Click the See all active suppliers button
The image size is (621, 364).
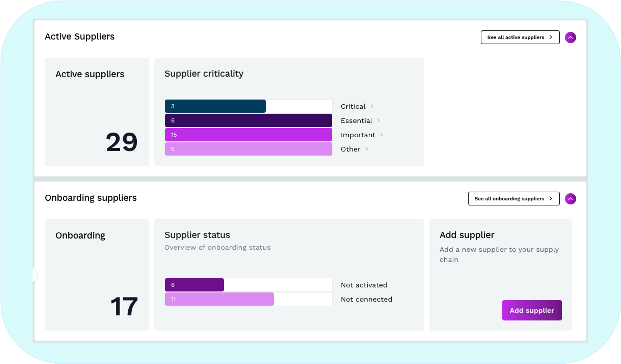[x=520, y=37]
